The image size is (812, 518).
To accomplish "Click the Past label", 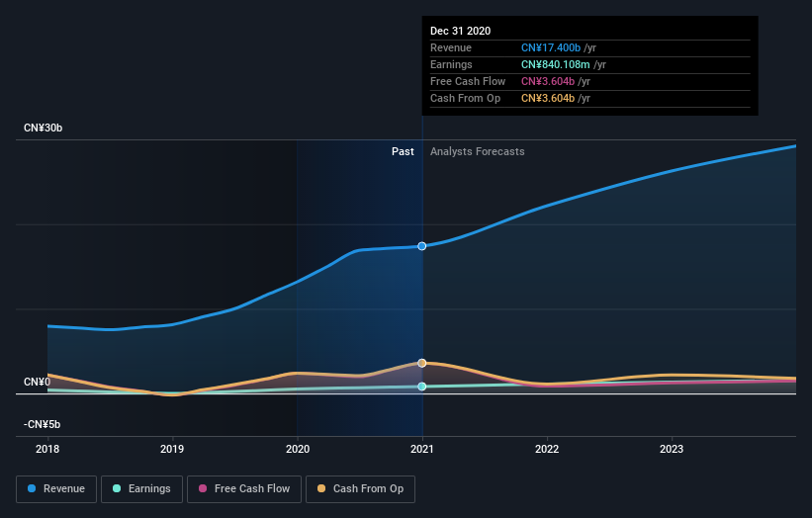I will (403, 151).
